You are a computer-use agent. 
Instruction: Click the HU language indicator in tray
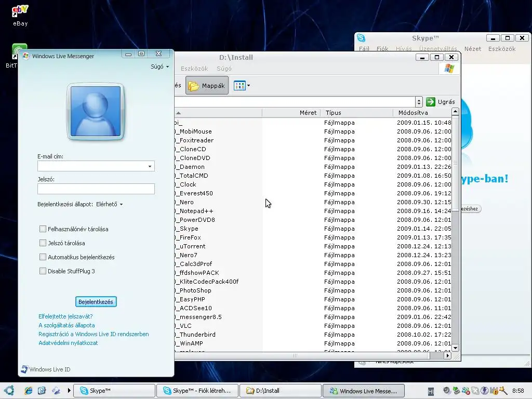pos(431,392)
